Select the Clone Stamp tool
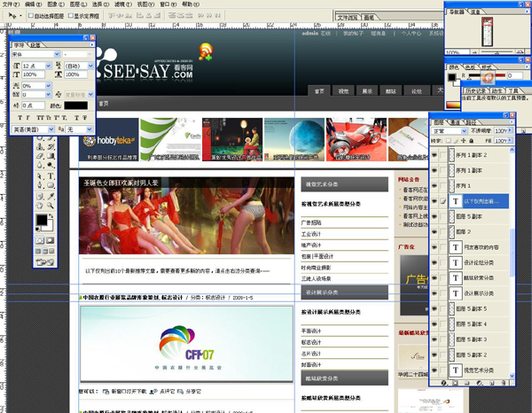This screenshot has width=532, height=413. tap(40, 146)
